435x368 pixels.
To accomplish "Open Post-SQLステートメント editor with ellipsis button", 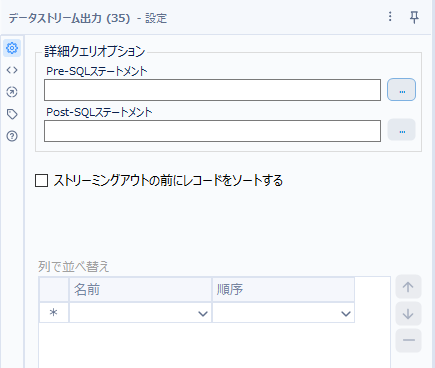I will point(401,130).
